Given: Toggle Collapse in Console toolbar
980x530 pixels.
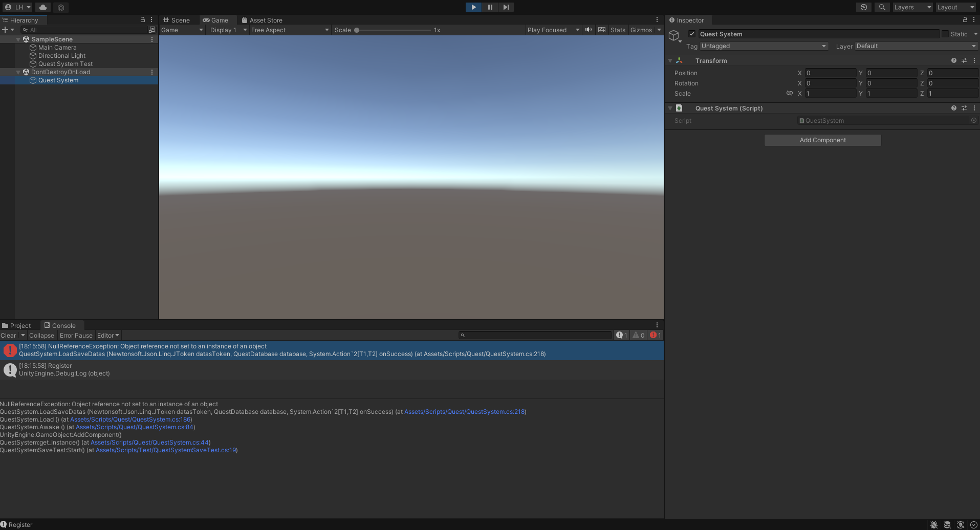Looking at the screenshot, I should pyautogui.click(x=41, y=336).
